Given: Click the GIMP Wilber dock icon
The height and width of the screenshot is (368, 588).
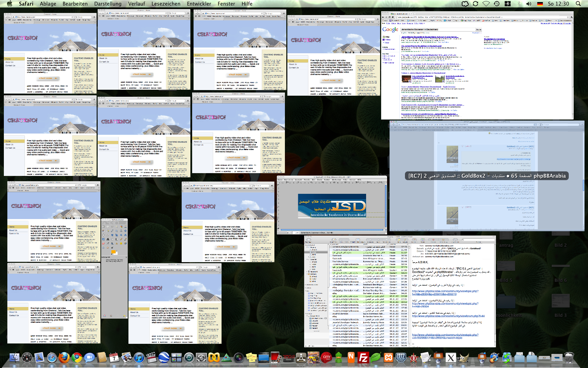Looking at the screenshot, I should pyautogui.click(x=464, y=358).
